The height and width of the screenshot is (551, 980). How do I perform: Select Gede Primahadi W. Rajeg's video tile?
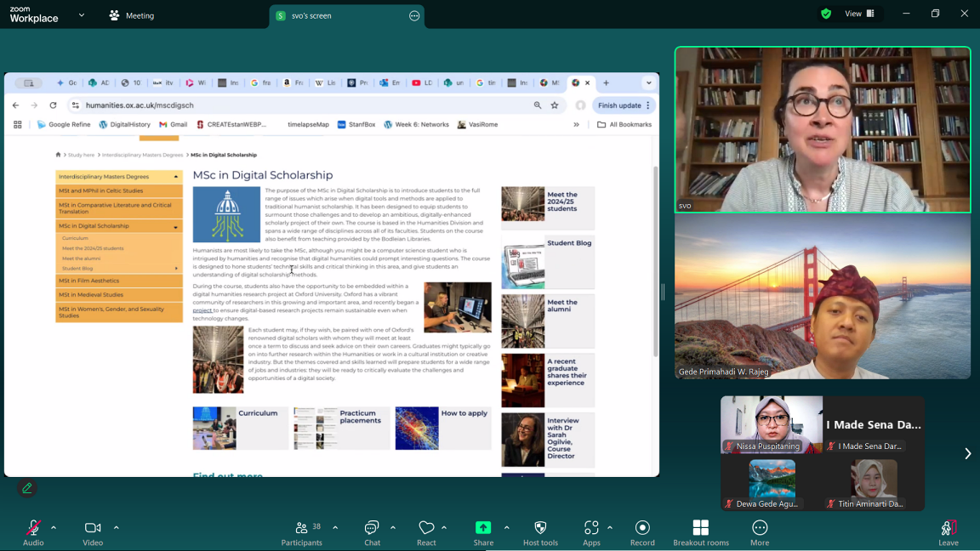point(823,298)
